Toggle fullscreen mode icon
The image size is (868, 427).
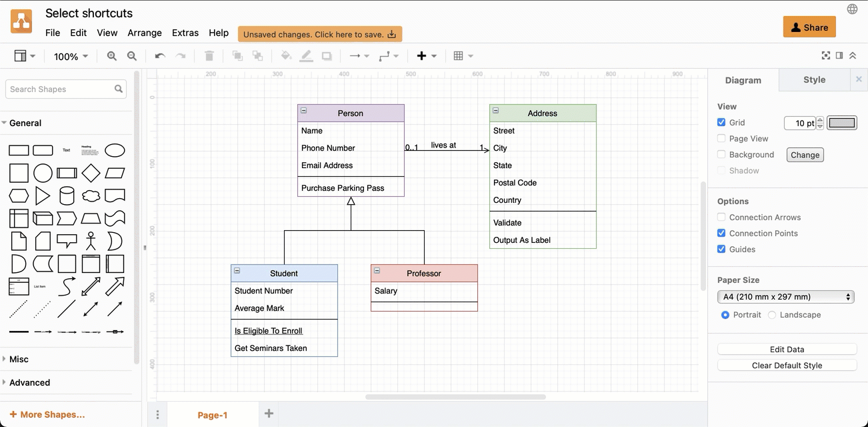click(826, 56)
